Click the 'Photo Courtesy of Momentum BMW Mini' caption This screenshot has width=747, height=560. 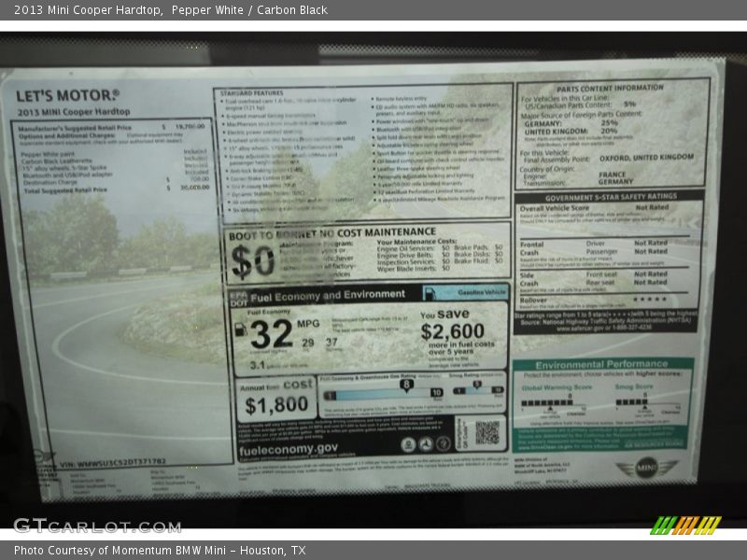tap(160, 551)
